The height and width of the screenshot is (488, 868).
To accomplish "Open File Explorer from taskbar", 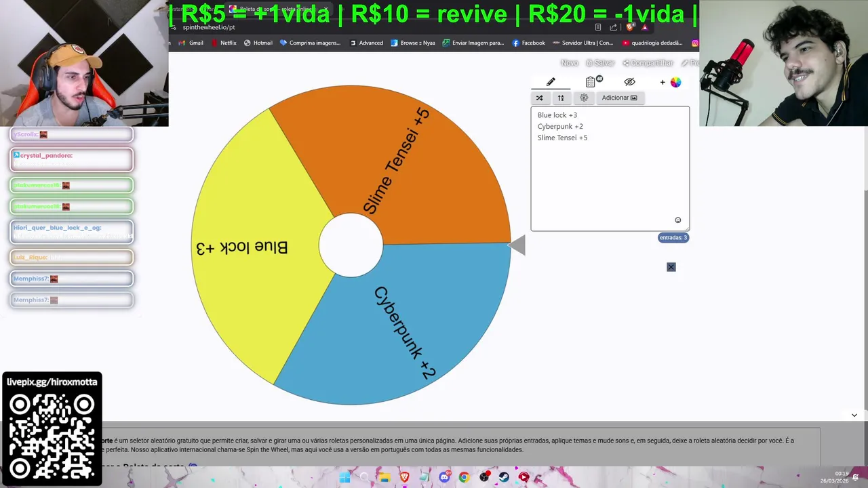I will pos(384,477).
